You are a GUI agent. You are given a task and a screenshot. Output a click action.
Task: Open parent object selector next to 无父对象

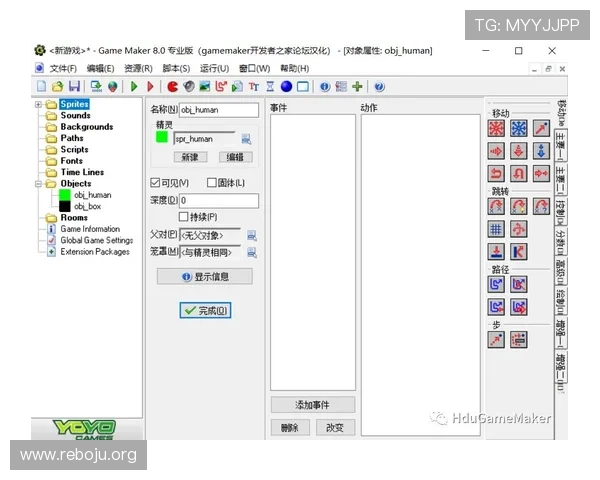tap(252, 235)
